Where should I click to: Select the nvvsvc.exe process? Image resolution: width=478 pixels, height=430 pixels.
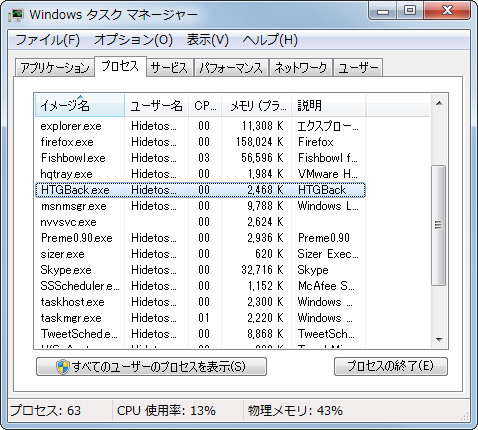(x=200, y=222)
